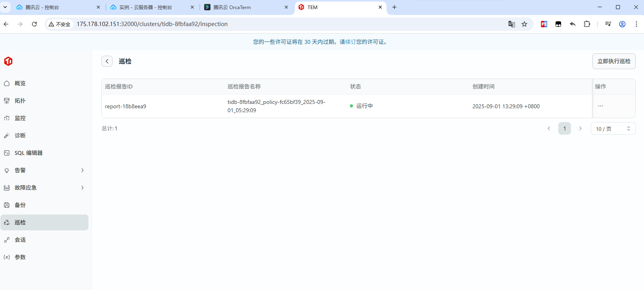Click the 概览 home icon

[7, 83]
